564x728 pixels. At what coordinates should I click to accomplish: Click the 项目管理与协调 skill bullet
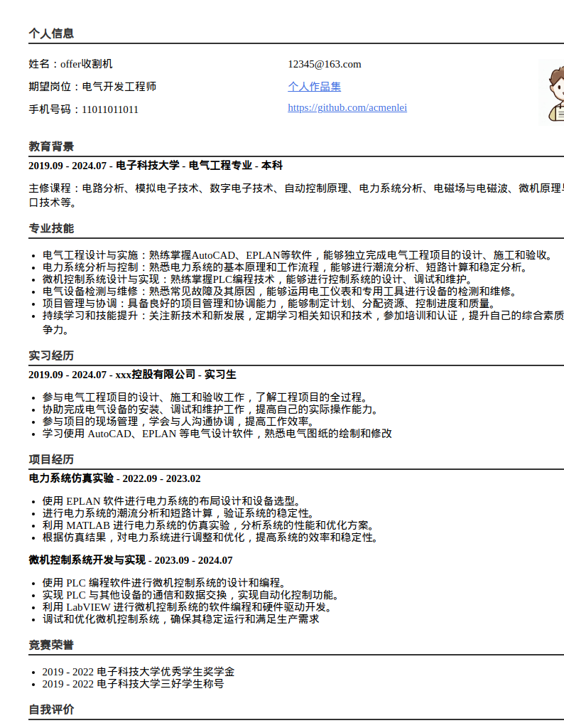(270, 303)
